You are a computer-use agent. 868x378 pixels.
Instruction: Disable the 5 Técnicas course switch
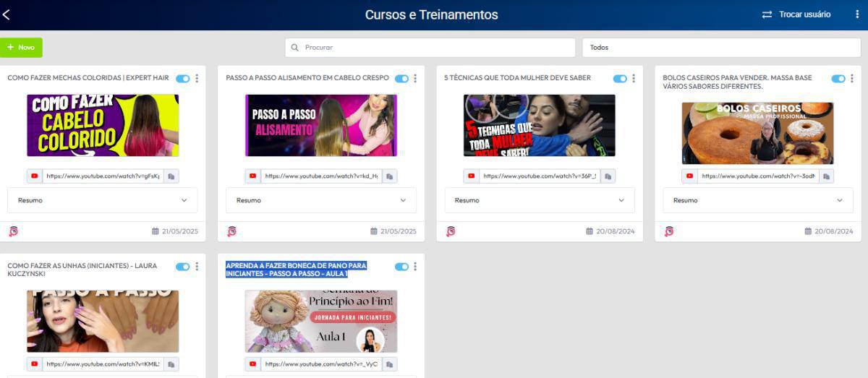(x=620, y=78)
